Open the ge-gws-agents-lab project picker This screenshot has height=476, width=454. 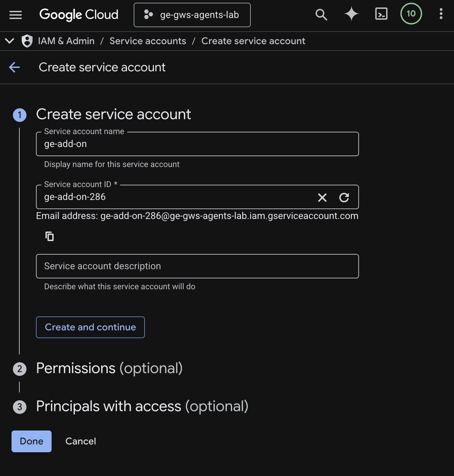click(192, 15)
